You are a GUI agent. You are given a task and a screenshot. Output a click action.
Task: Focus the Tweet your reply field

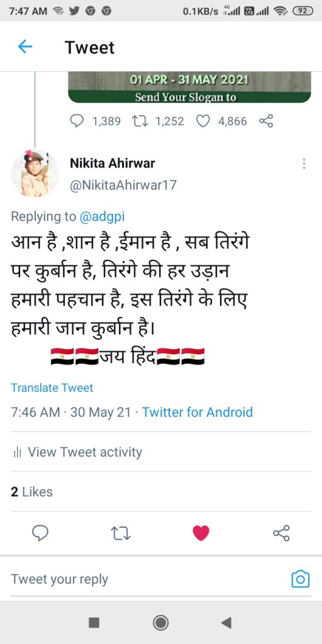tap(148, 579)
